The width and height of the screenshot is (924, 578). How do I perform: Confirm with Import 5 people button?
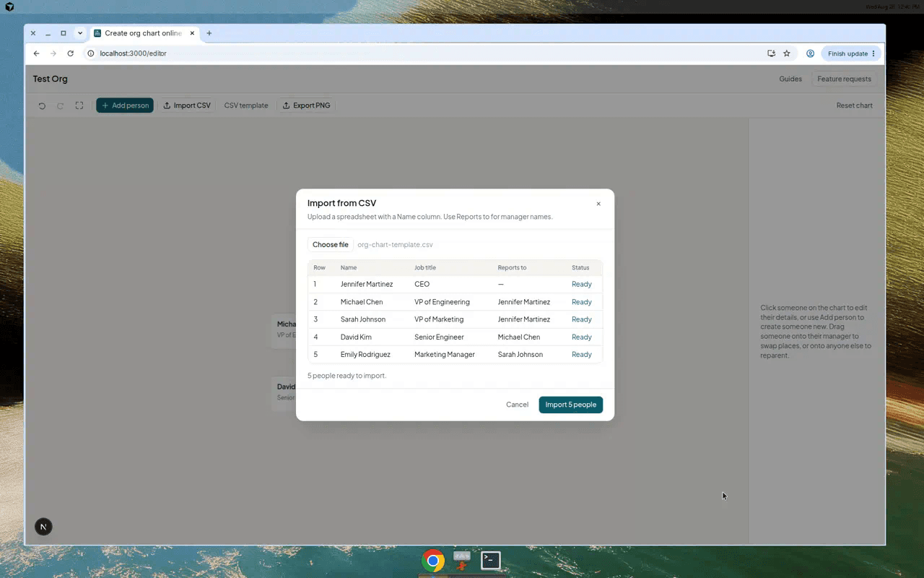click(x=570, y=405)
